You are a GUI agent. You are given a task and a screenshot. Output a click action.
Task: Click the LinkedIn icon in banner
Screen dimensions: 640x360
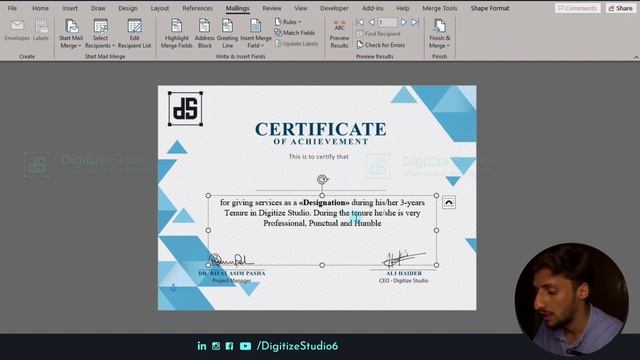[x=202, y=346]
